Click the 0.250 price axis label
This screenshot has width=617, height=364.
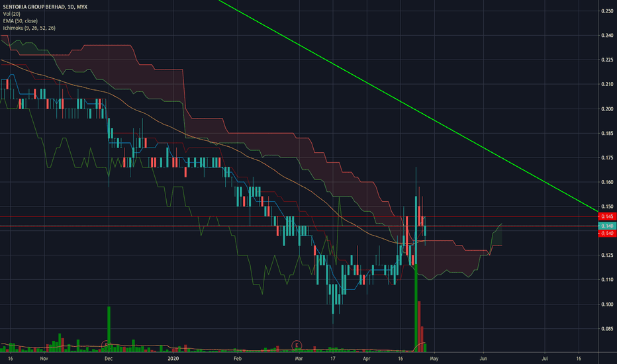click(x=607, y=11)
